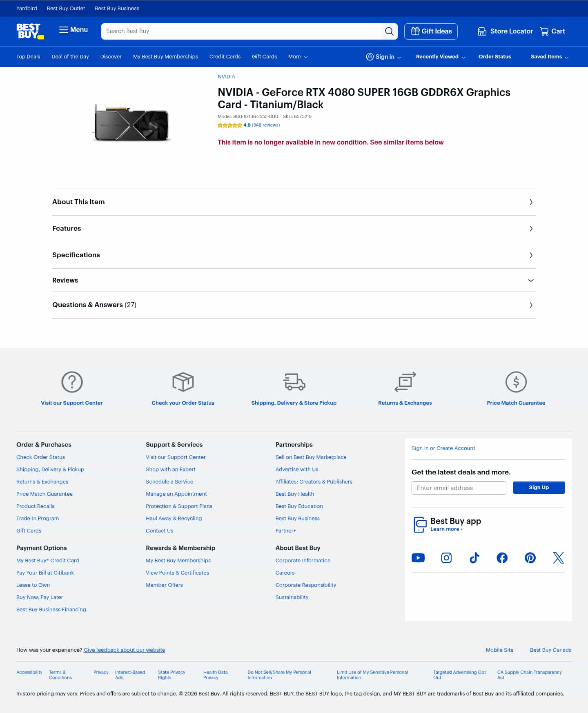Viewport: 588px width, 713px height.
Task: Open Give feedback about our website
Action: click(x=124, y=650)
